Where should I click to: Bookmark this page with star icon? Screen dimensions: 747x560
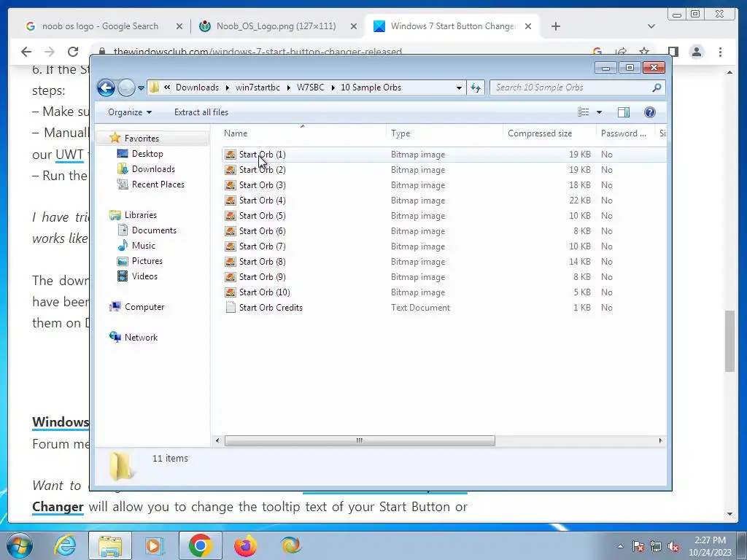coord(643,52)
